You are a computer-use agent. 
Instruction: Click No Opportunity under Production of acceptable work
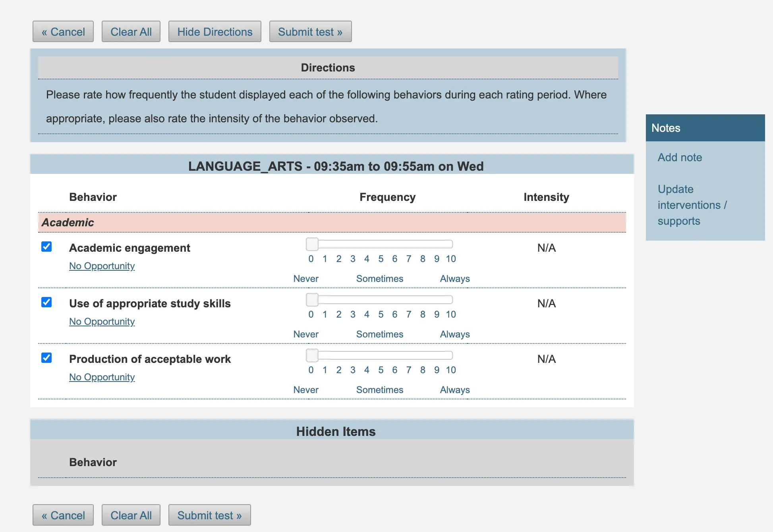tap(102, 377)
